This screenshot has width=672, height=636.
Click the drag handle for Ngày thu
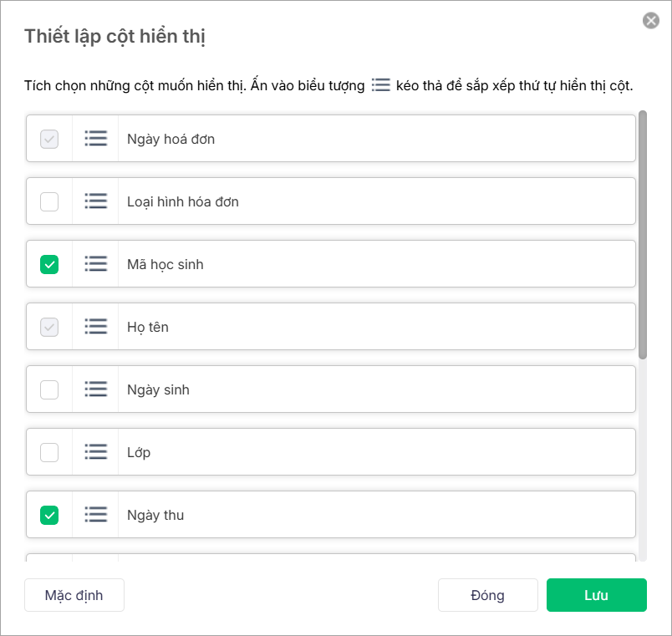(x=96, y=515)
